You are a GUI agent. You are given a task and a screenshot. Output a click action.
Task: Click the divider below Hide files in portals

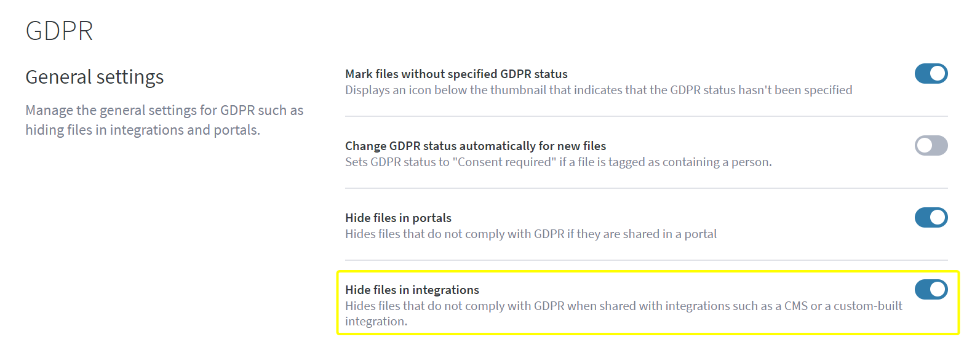pos(646,260)
